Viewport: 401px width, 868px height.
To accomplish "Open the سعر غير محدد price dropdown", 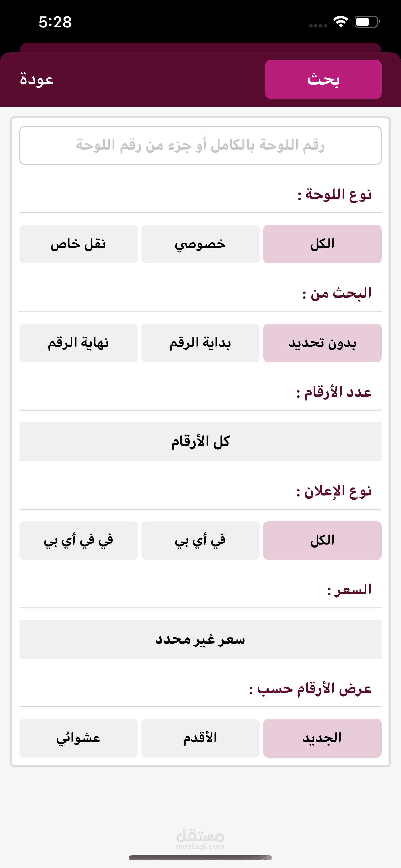I will click(200, 639).
